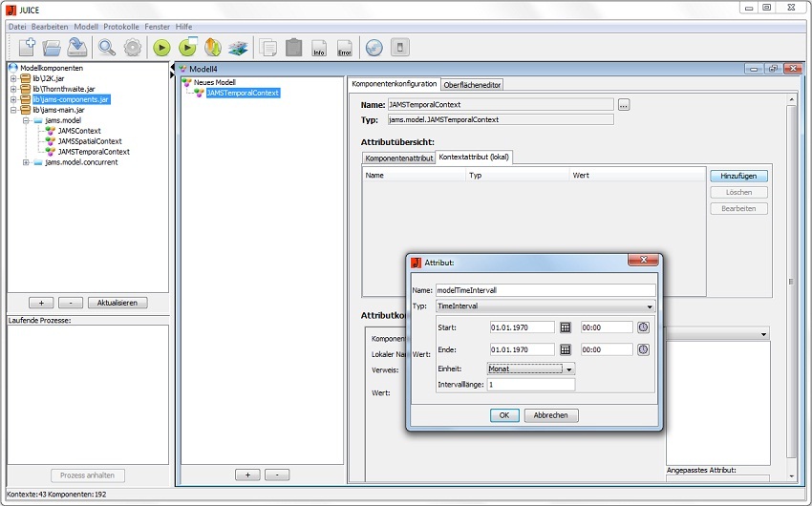
Task: Open a model with the folder icon
Action: pyautogui.click(x=53, y=47)
